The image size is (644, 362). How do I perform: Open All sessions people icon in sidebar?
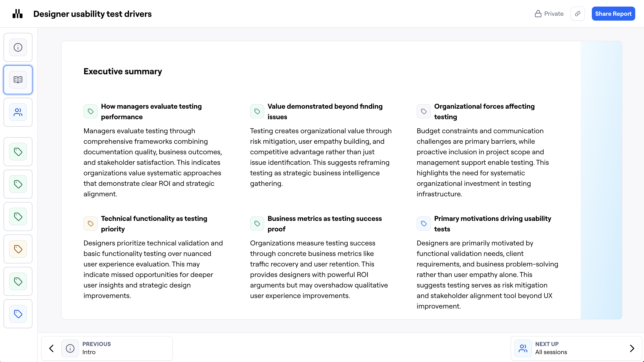click(18, 112)
